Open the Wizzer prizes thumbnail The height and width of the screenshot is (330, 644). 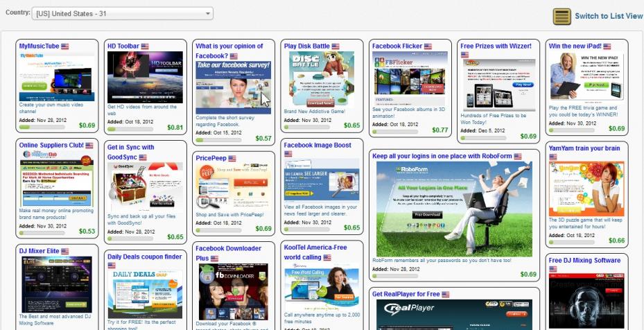click(499, 85)
